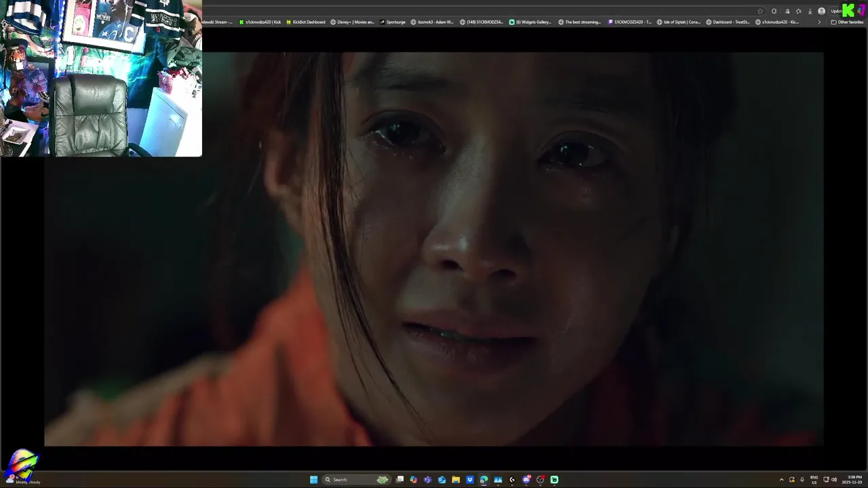Click the browser refresh icon
Screen dimensions: 868x488
774,11
